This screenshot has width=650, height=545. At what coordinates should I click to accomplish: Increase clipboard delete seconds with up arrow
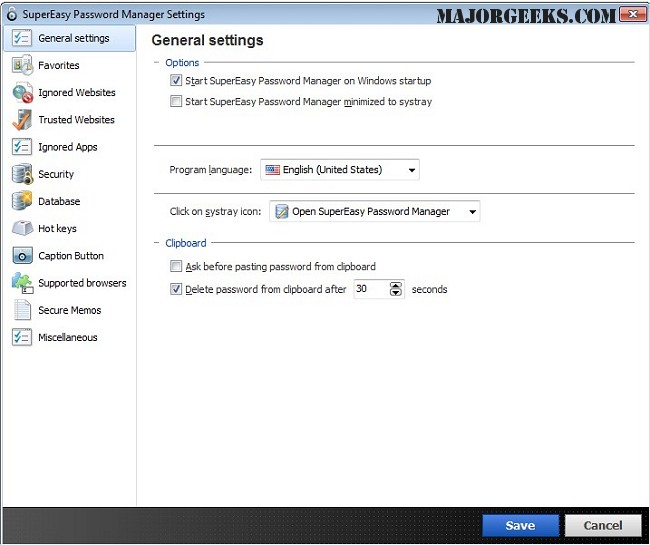(396, 286)
